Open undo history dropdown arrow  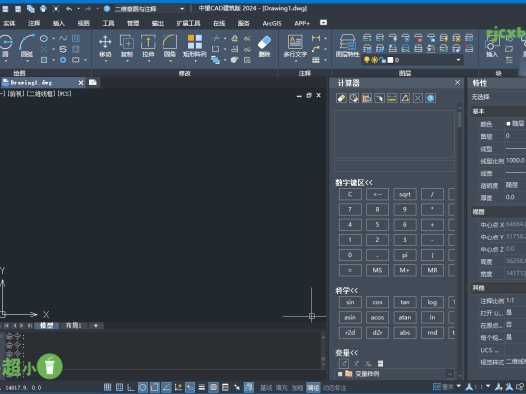(78, 9)
